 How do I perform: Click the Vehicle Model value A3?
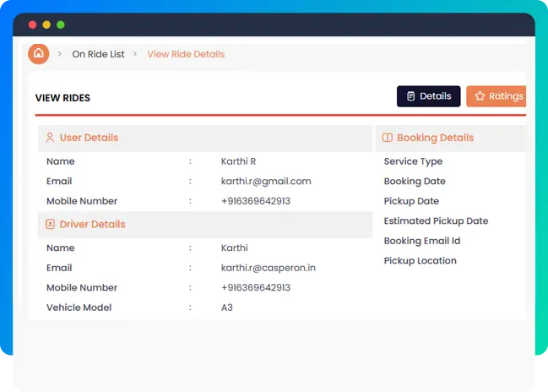(226, 308)
